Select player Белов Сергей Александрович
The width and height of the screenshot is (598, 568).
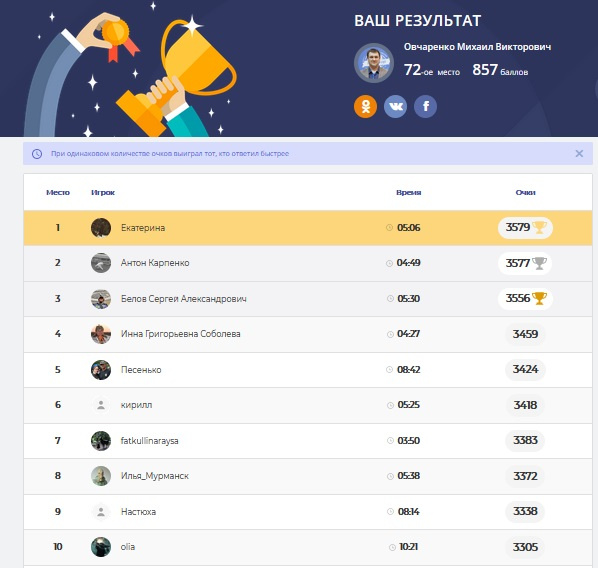183,299
